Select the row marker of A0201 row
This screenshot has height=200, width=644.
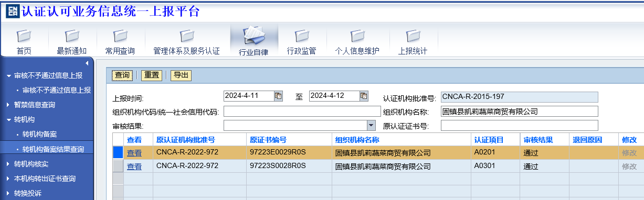click(x=118, y=152)
